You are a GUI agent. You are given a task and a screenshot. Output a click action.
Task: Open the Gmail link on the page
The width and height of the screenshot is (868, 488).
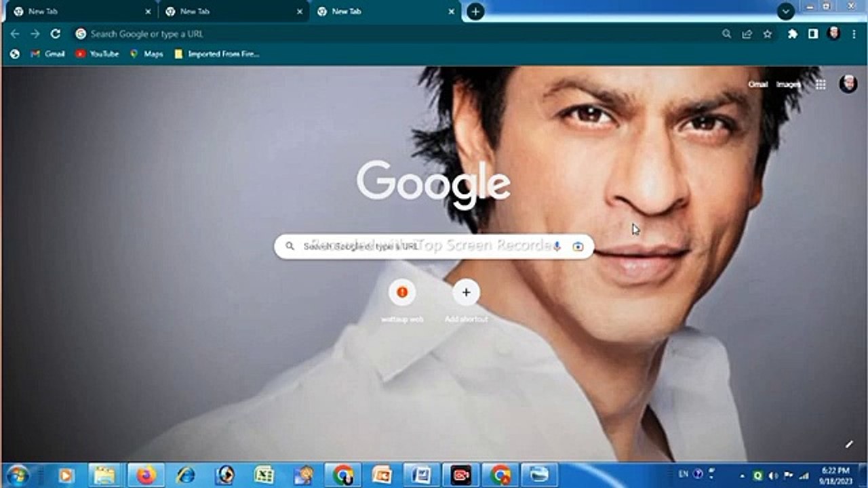[x=757, y=85]
